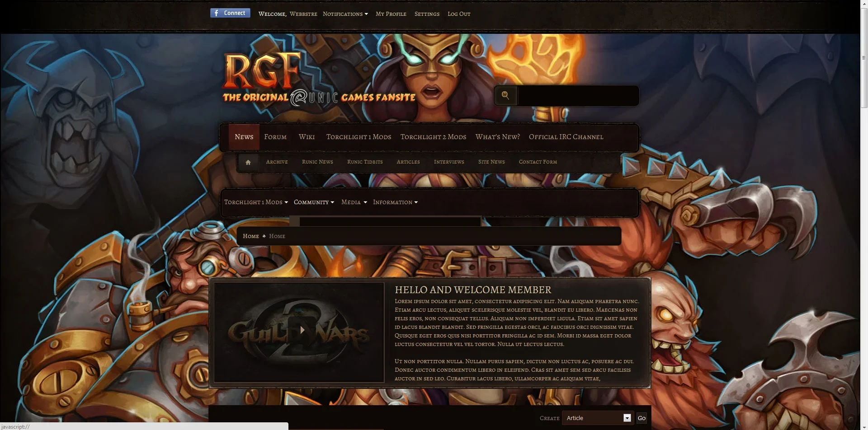Screen dimensions: 868x430
Task: Open Torchlight 1 Mods main tab
Action: point(359,137)
